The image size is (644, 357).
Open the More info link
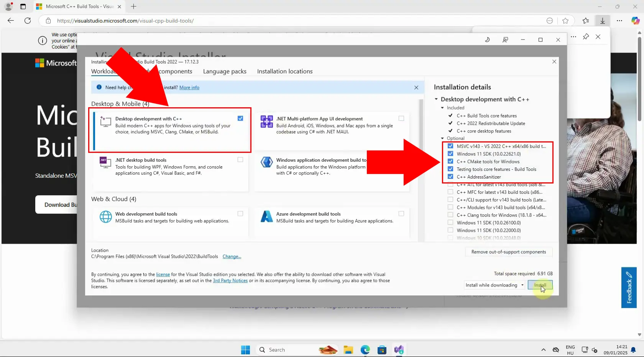(x=189, y=88)
